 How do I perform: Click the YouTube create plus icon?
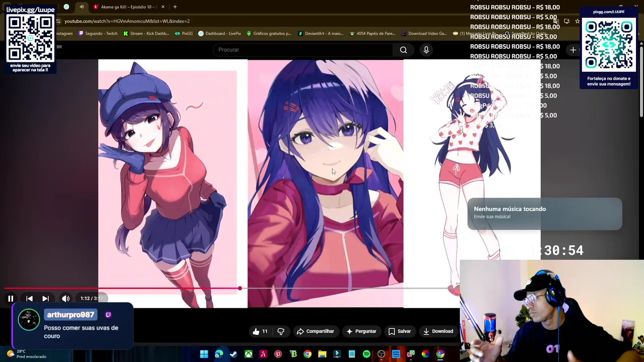tap(573, 50)
